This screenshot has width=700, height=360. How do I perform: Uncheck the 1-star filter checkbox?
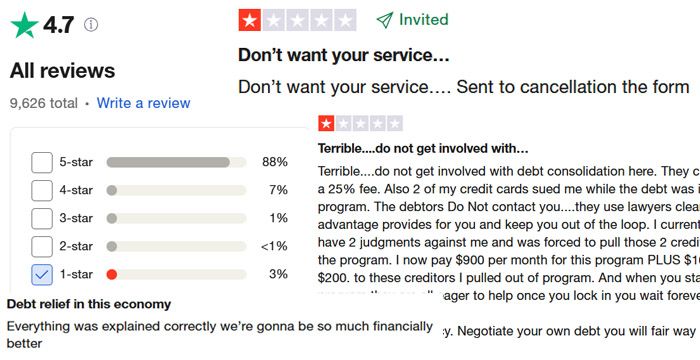pos(42,274)
